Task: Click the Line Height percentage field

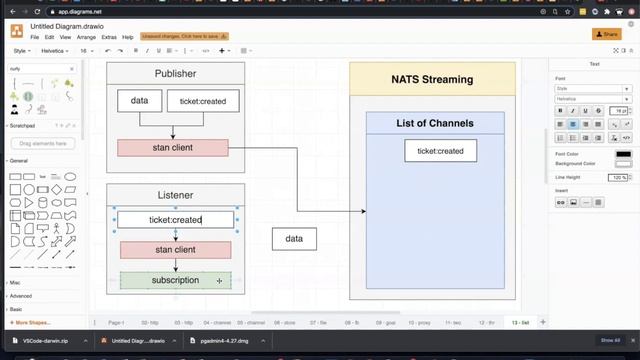Action: click(618, 178)
